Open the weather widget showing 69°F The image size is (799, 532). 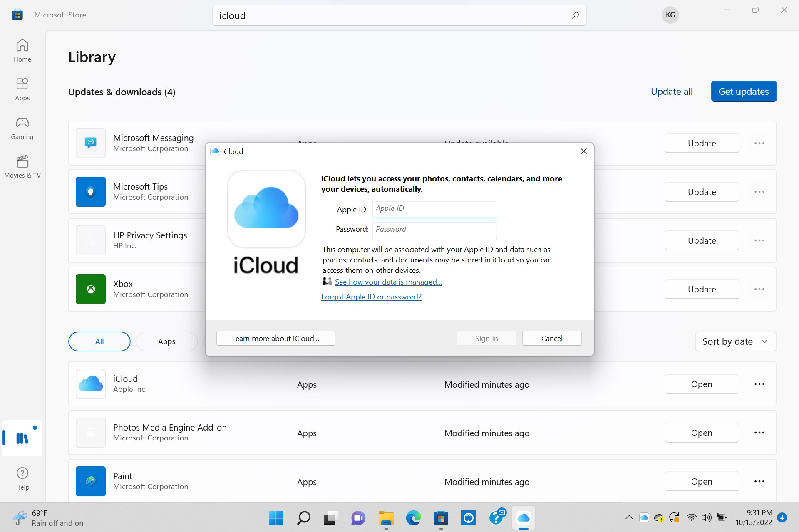pos(48,518)
